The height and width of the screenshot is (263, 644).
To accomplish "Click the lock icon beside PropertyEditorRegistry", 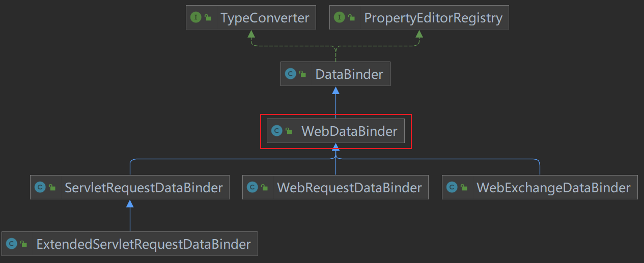I will 351,18.
